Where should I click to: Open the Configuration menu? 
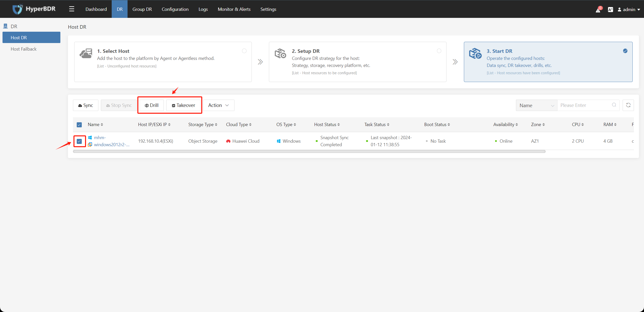coord(175,9)
